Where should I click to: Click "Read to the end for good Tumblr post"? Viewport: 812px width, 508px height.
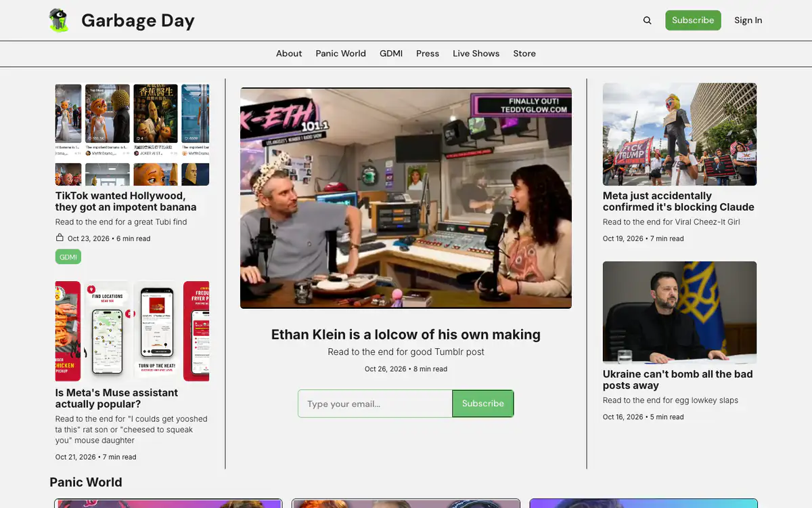point(406,352)
